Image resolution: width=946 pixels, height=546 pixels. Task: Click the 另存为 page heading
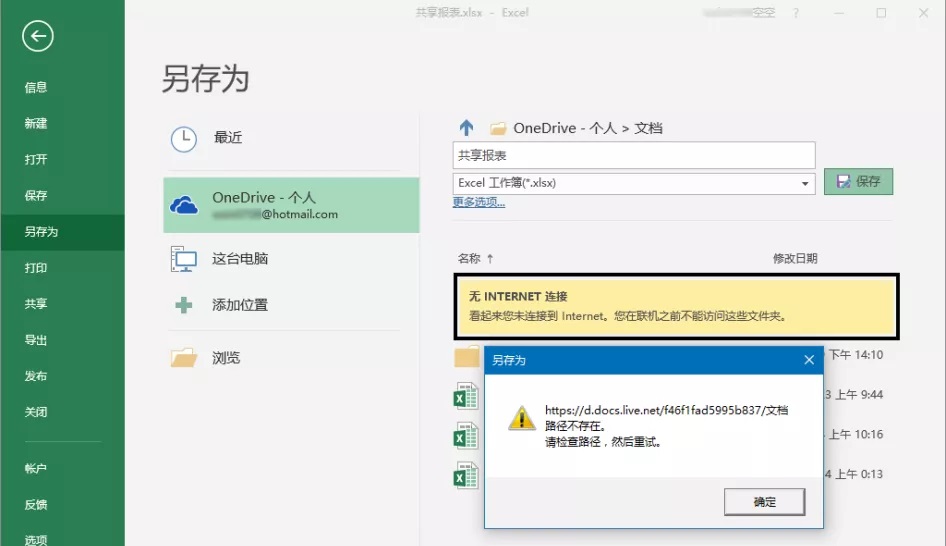click(x=206, y=79)
